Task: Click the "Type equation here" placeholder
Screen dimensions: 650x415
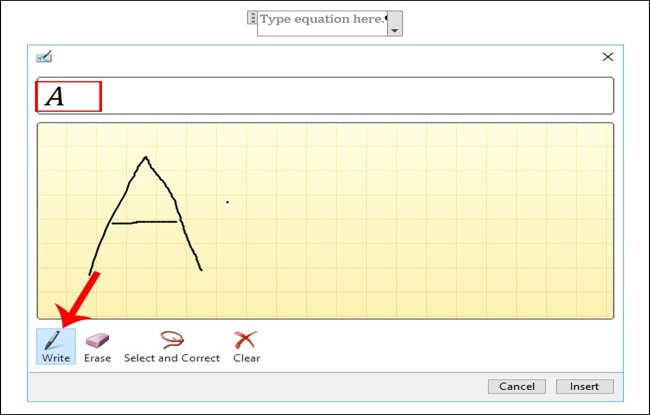Action: coord(322,20)
